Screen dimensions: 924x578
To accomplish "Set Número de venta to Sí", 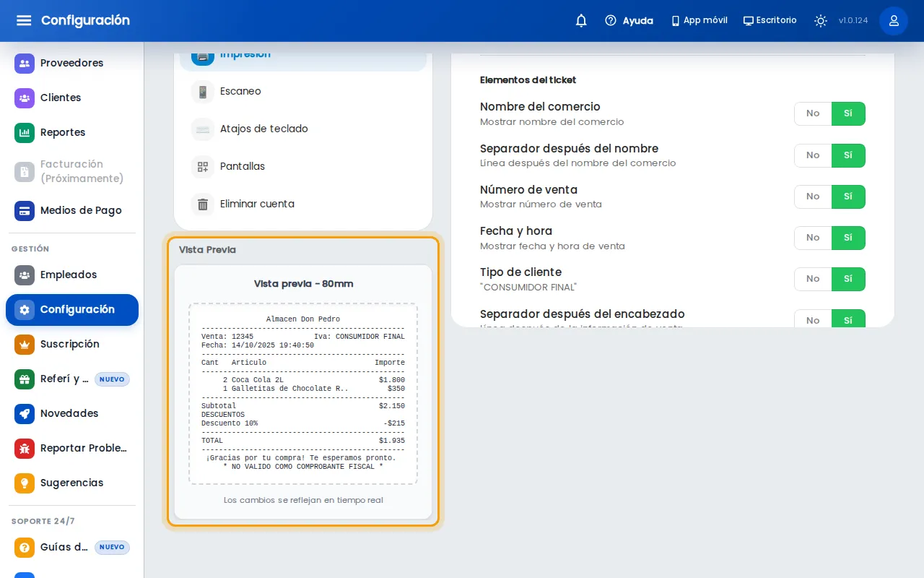I will coord(848,197).
